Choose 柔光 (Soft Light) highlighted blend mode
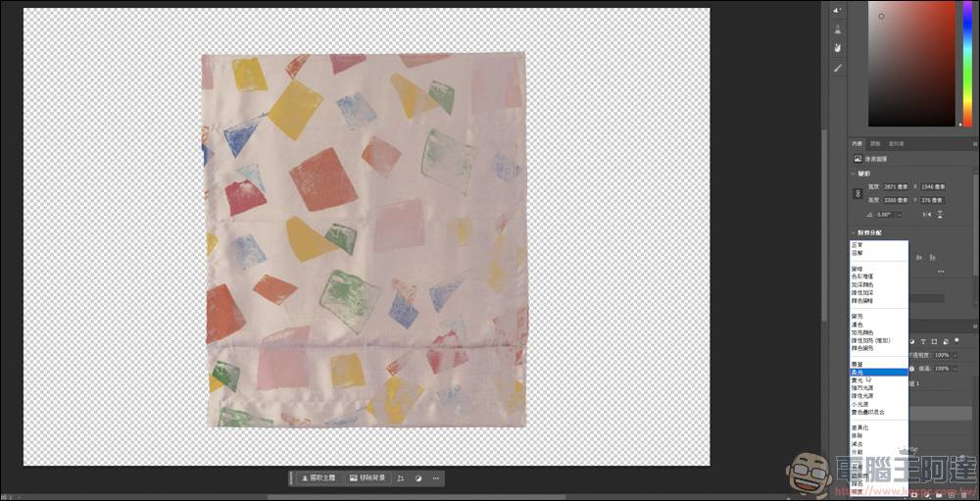 (x=878, y=373)
